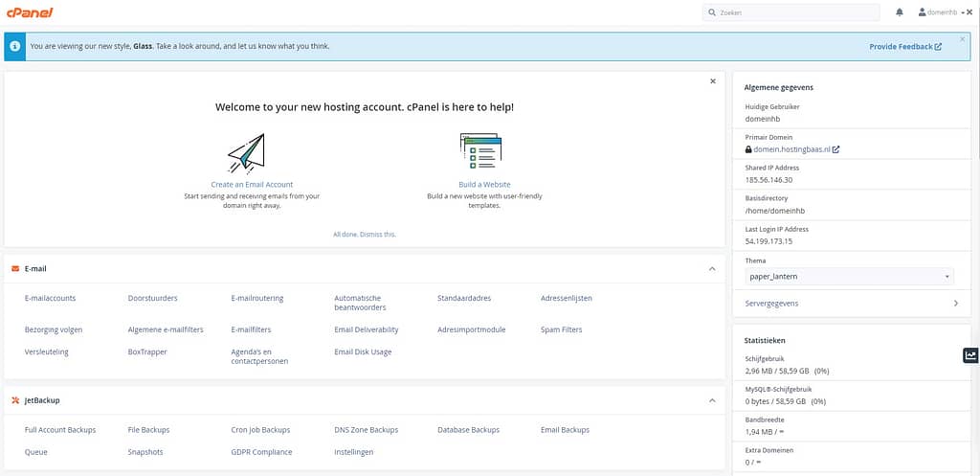
Task: Open E-mailaccounts
Action: [50, 299]
